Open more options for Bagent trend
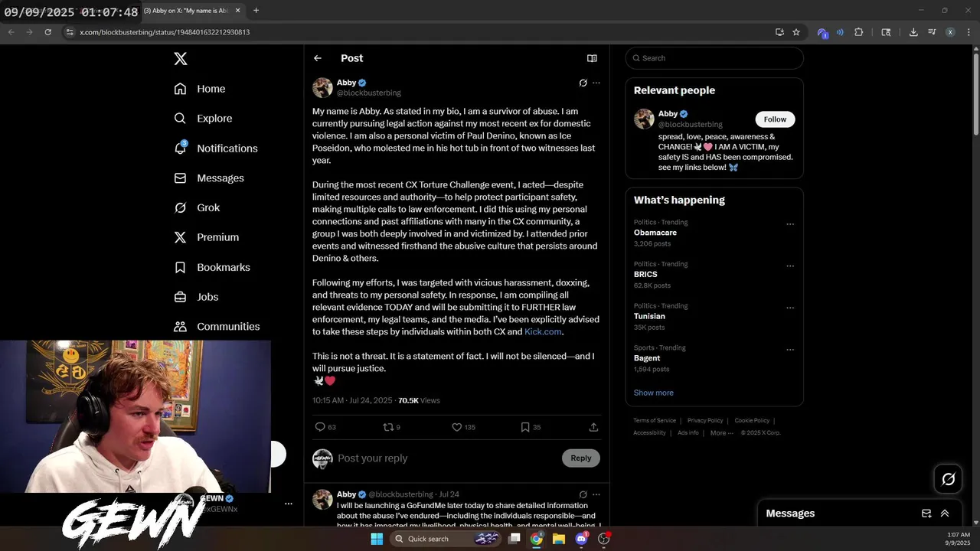The image size is (980, 551). (x=790, y=350)
